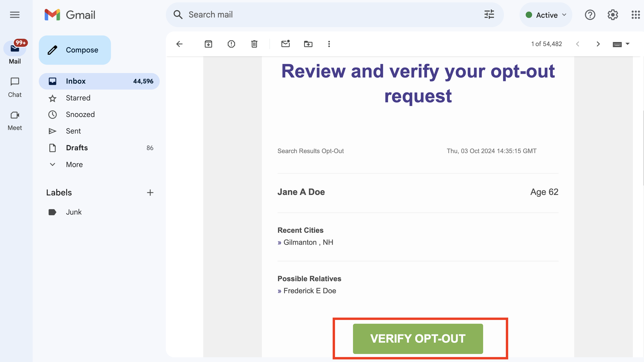
Task: Click the Inbox count 44,596
Action: [143, 81]
